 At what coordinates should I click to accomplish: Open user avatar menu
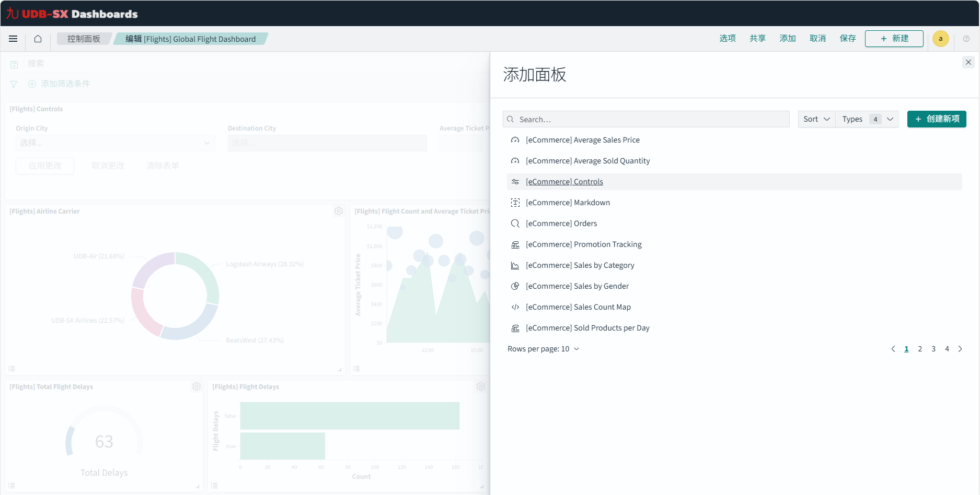tap(940, 39)
